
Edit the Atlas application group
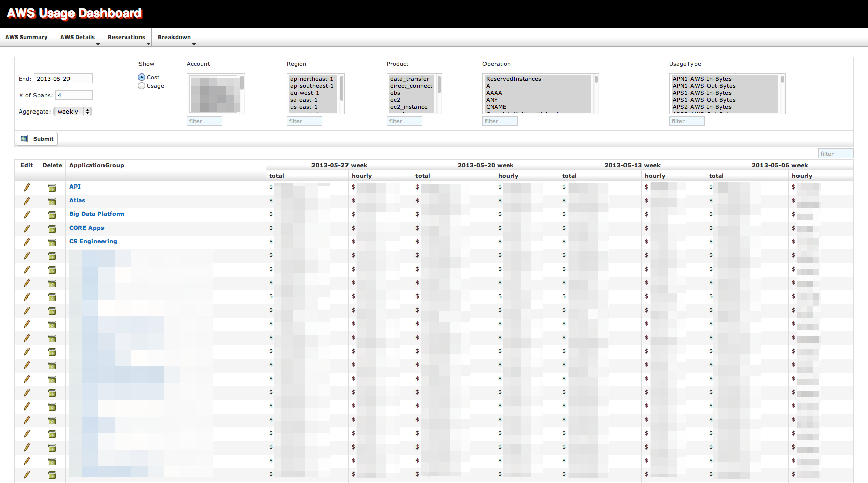(27, 201)
